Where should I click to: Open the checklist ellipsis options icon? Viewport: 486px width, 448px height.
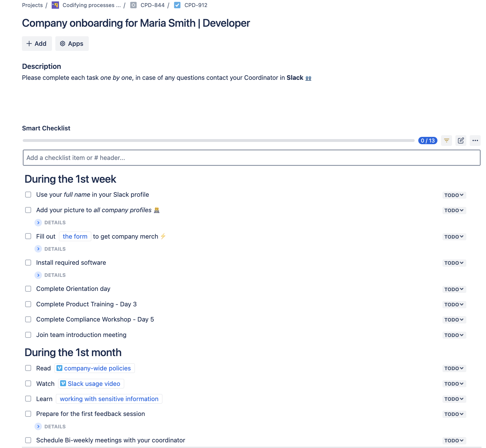click(475, 141)
